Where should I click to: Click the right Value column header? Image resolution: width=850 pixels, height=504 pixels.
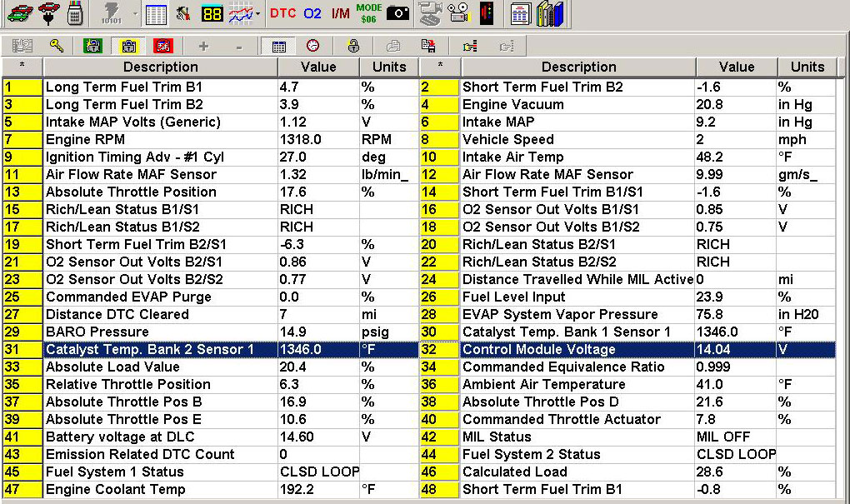coord(736,67)
